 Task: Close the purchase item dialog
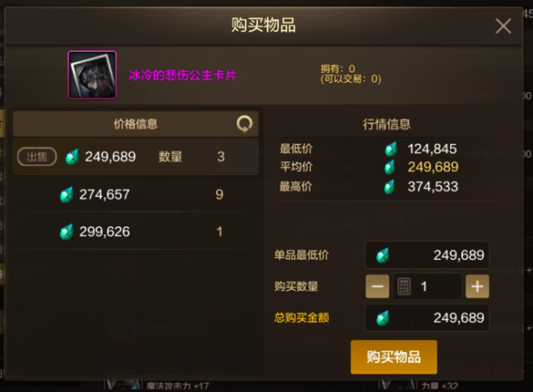[503, 26]
